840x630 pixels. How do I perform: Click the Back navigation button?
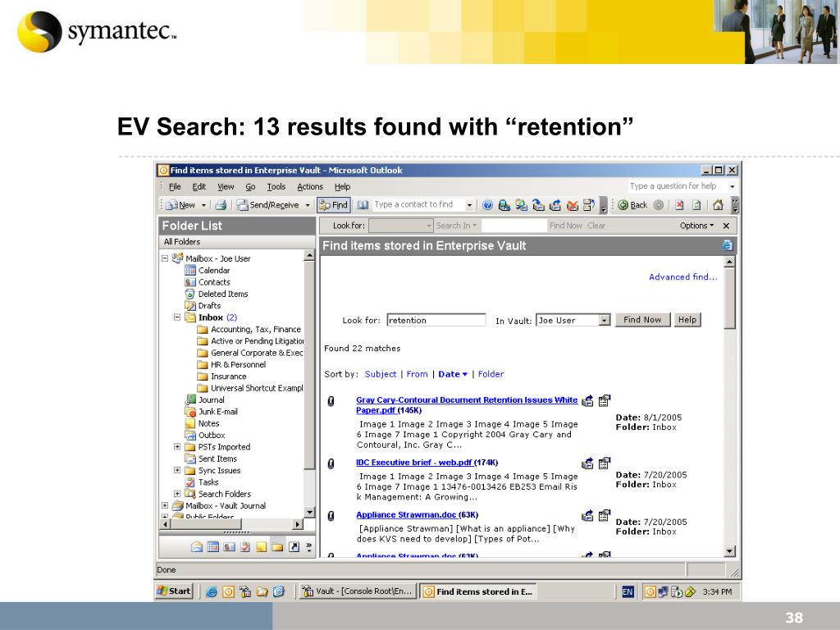tap(632, 205)
